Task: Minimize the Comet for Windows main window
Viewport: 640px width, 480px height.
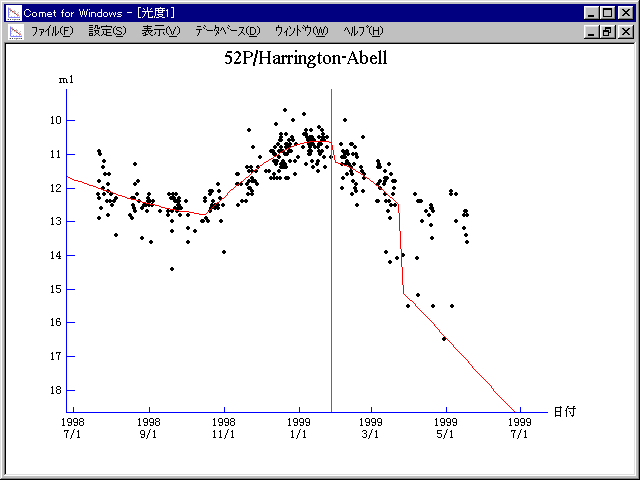Action: [x=591, y=13]
